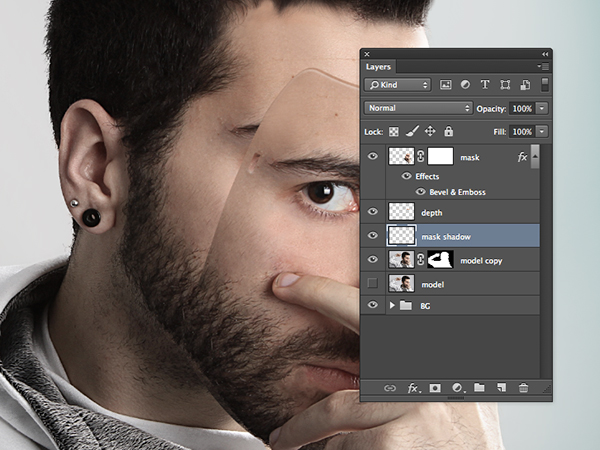Viewport: 600px width, 450px height.
Task: Open the Normal blend mode dropdown
Action: [x=419, y=107]
